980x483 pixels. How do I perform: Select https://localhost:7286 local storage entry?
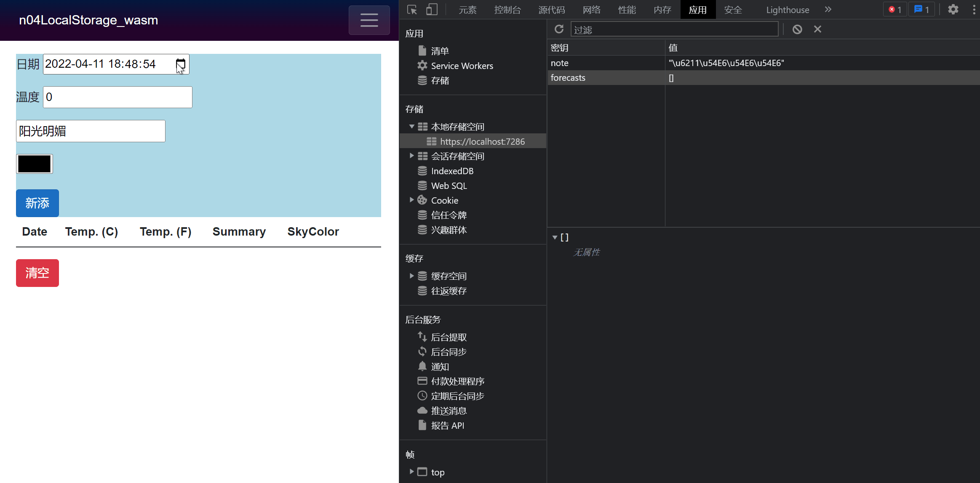pyautogui.click(x=473, y=141)
